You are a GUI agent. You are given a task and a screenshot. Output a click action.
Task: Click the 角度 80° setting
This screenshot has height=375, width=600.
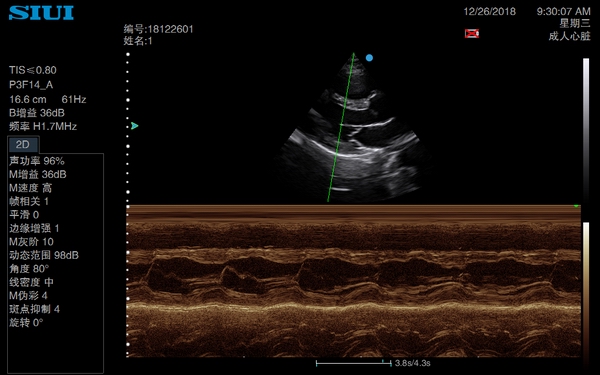coord(29,269)
